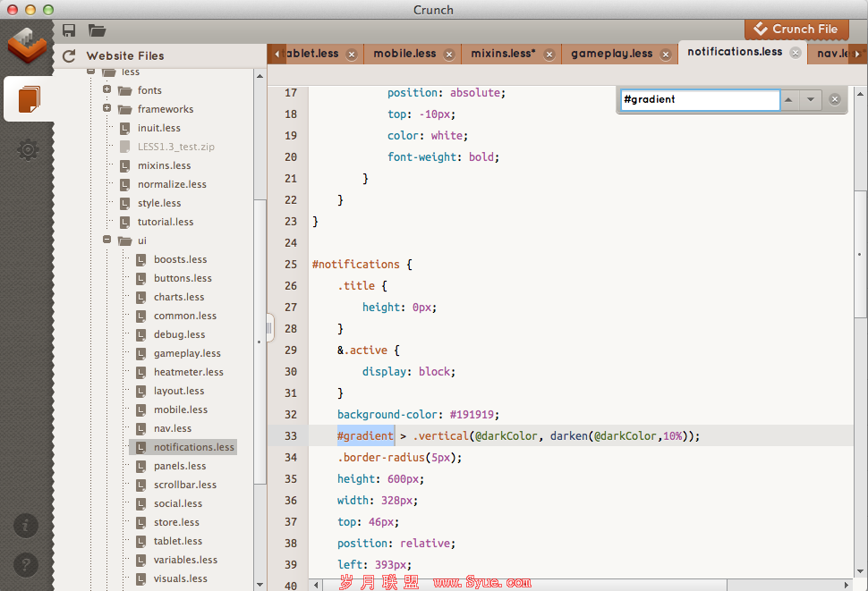868x591 pixels.
Task: Click the Crunch logo icon
Action: pos(27,45)
